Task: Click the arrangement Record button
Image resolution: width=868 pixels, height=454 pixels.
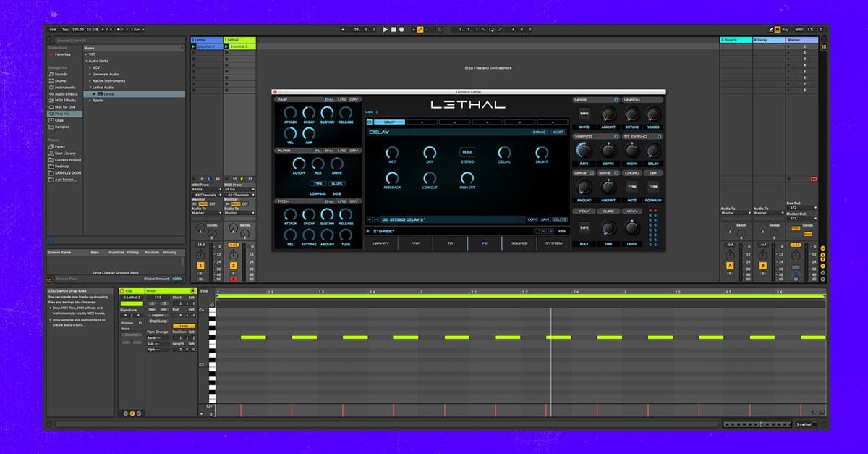Action: pyautogui.click(x=401, y=29)
